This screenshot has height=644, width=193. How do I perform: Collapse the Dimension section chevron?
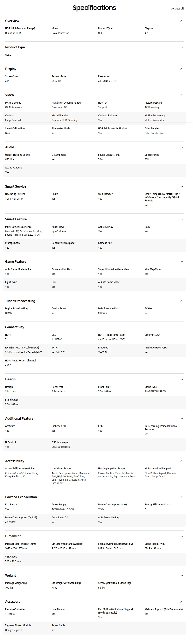coord(182,536)
